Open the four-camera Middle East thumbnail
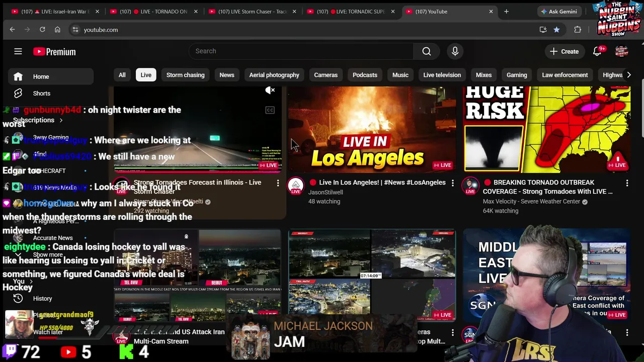The image size is (644, 362). pos(372,275)
